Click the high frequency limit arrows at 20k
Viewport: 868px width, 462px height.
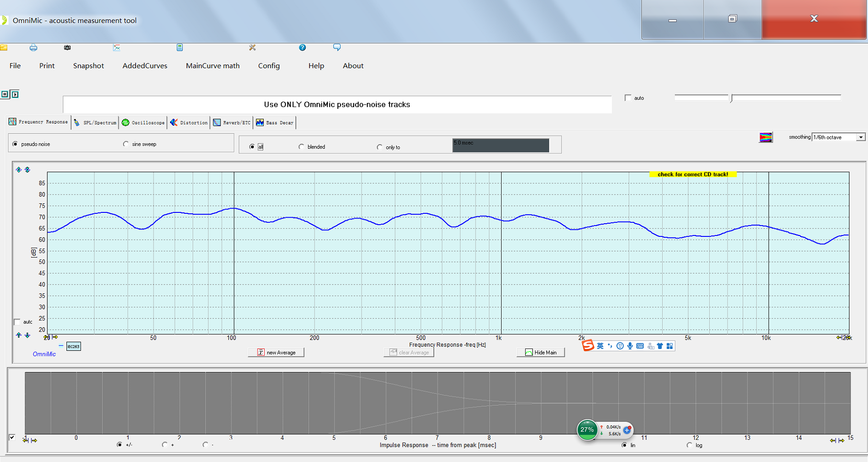[843, 337]
